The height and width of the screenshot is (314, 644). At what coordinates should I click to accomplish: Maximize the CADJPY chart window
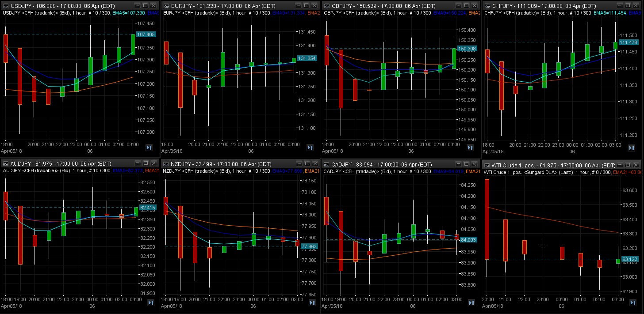(467, 164)
